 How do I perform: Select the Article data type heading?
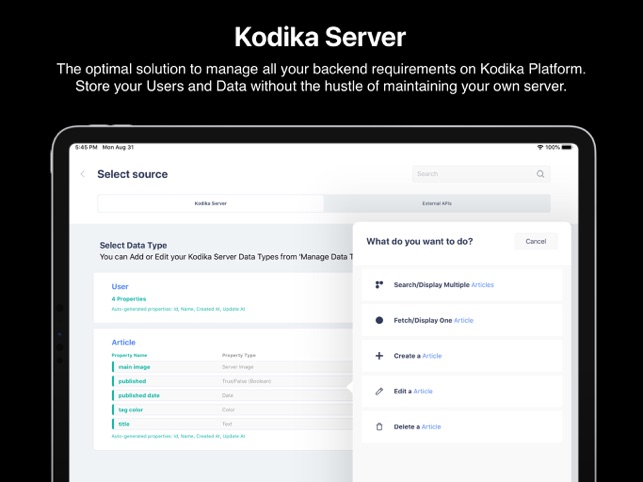point(123,342)
